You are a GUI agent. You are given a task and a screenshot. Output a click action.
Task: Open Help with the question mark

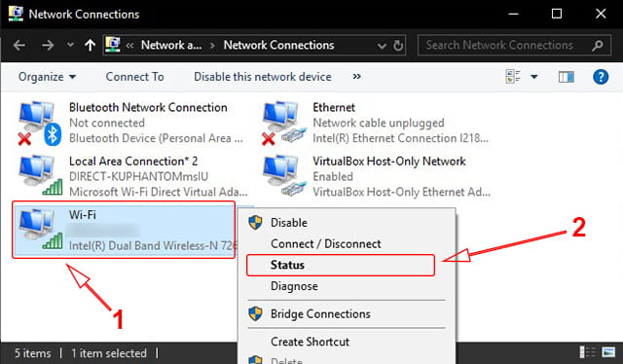click(601, 77)
